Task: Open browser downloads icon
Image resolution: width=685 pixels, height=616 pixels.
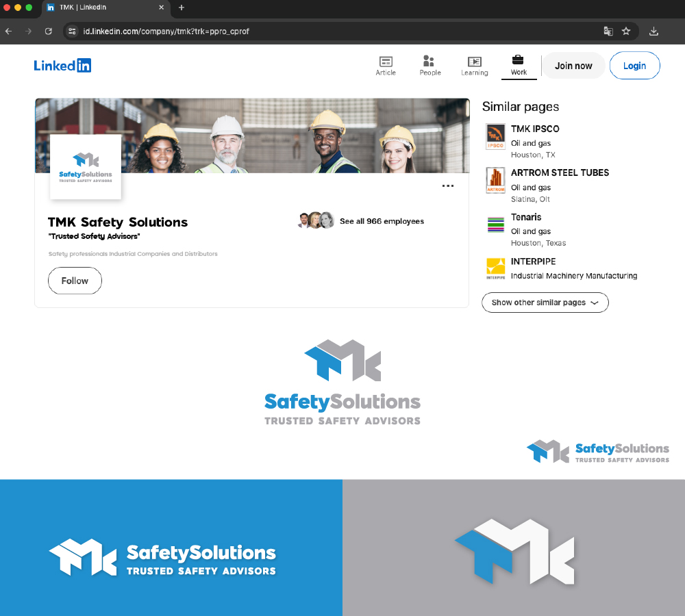Action: click(653, 31)
